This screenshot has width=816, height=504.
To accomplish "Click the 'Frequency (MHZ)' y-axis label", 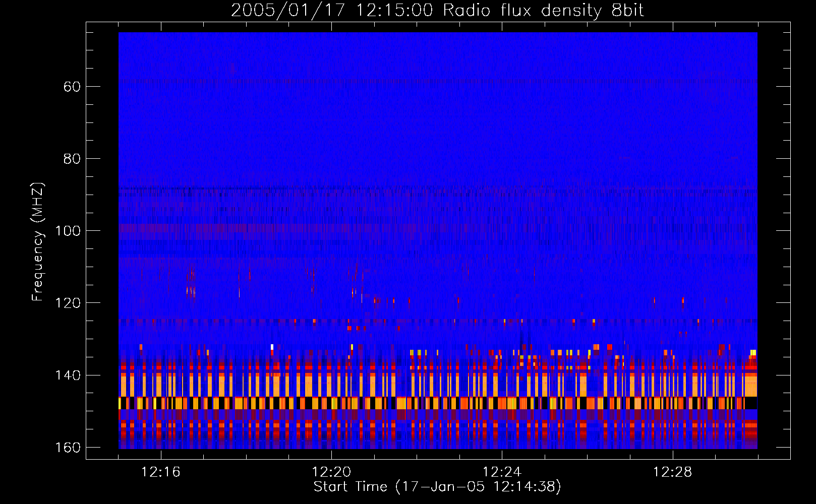I will tap(38, 242).
